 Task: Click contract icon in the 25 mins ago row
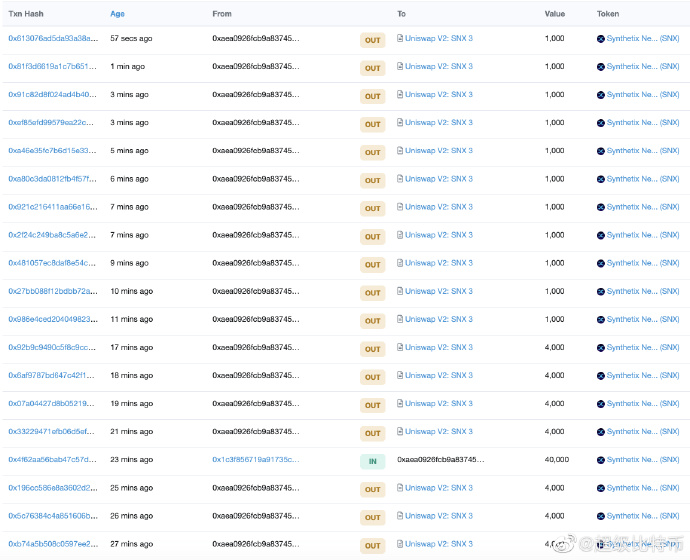pyautogui.click(x=400, y=488)
